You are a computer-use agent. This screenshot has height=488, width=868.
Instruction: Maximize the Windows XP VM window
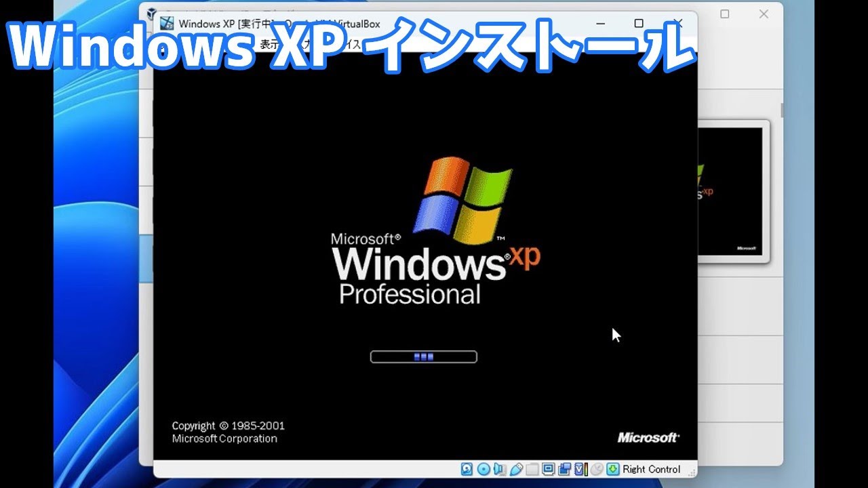point(639,24)
